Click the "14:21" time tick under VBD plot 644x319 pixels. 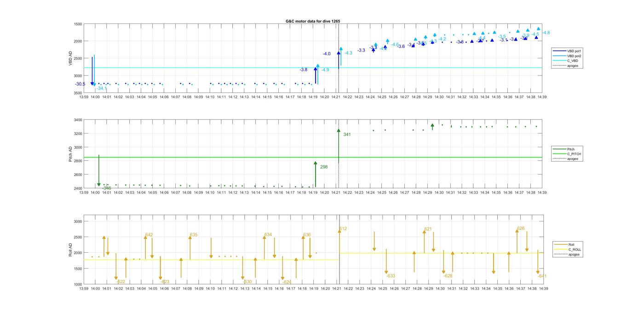[336, 97]
